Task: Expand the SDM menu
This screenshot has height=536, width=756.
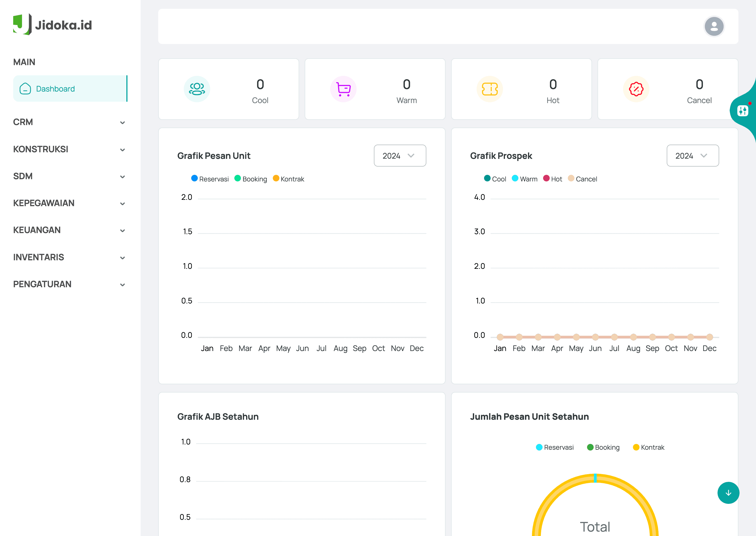Action: [70, 176]
